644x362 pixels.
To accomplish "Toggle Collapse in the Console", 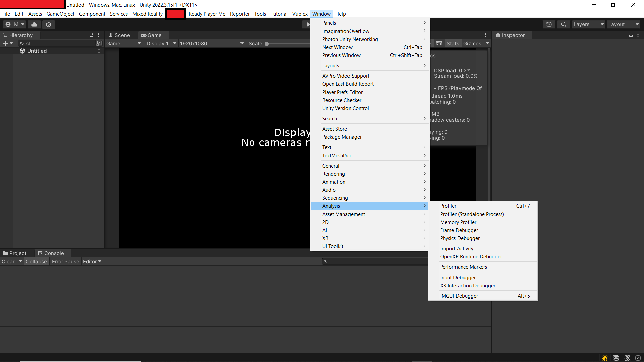I will coord(36,262).
